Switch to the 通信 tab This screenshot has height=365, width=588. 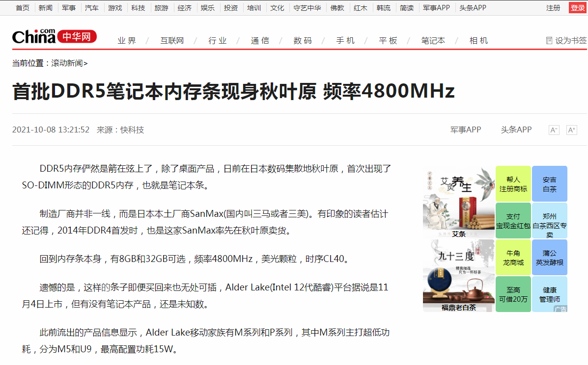[x=260, y=40]
